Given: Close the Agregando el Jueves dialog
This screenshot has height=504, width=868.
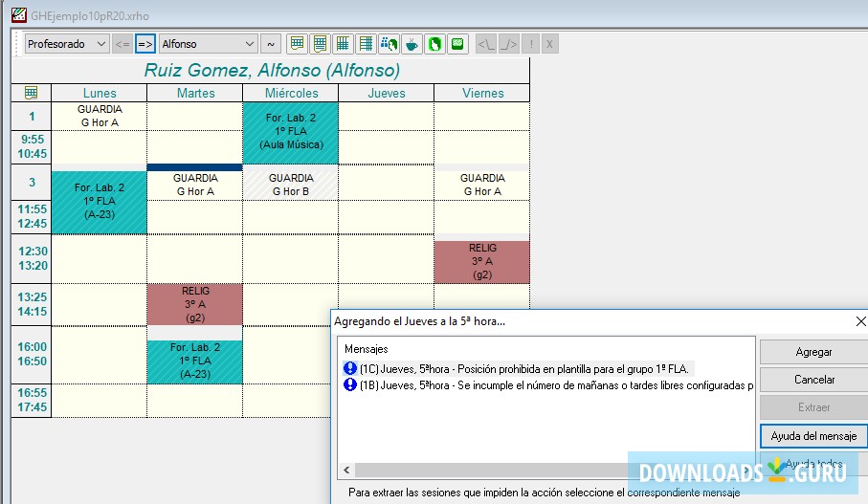Looking at the screenshot, I should 860,321.
